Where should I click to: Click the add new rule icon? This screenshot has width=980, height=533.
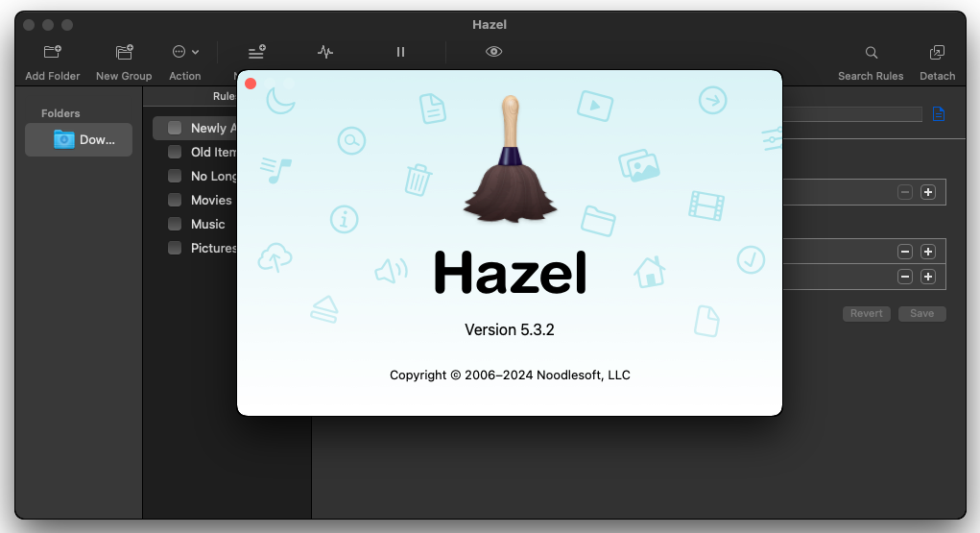pyautogui.click(x=256, y=53)
